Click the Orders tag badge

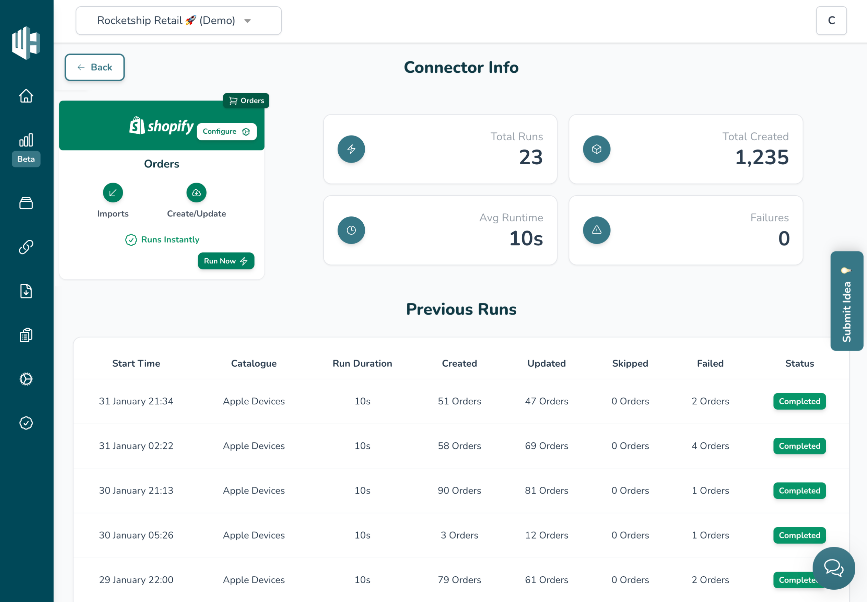246,101
